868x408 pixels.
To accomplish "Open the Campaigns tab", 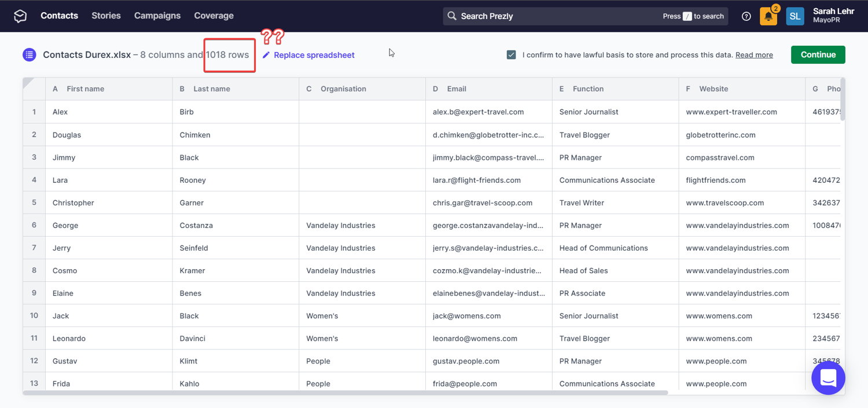I will click(157, 16).
